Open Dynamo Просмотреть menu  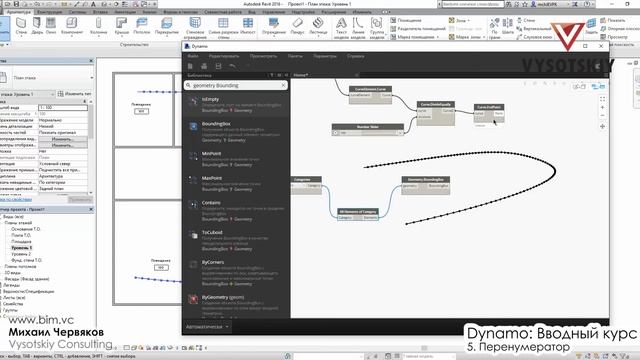click(263, 56)
